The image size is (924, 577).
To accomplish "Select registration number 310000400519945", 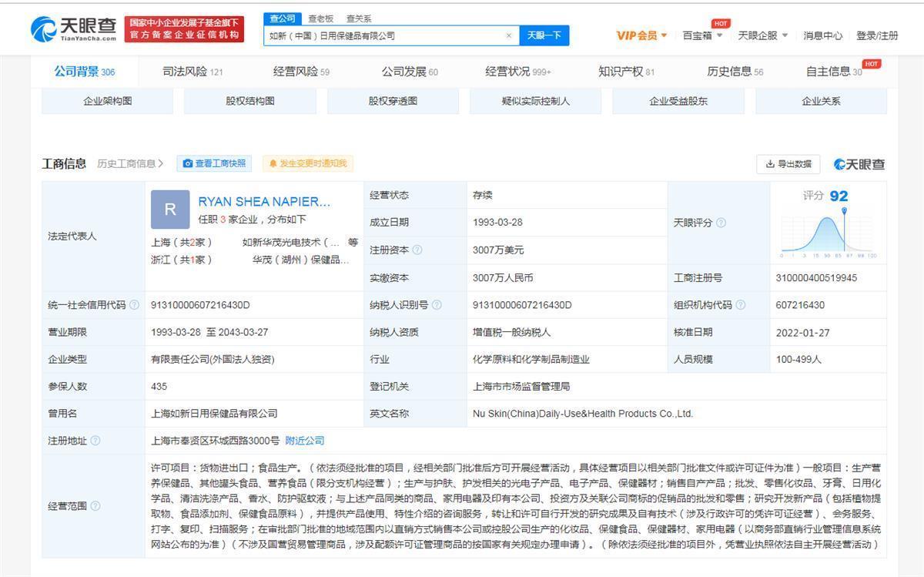I will coord(816,277).
